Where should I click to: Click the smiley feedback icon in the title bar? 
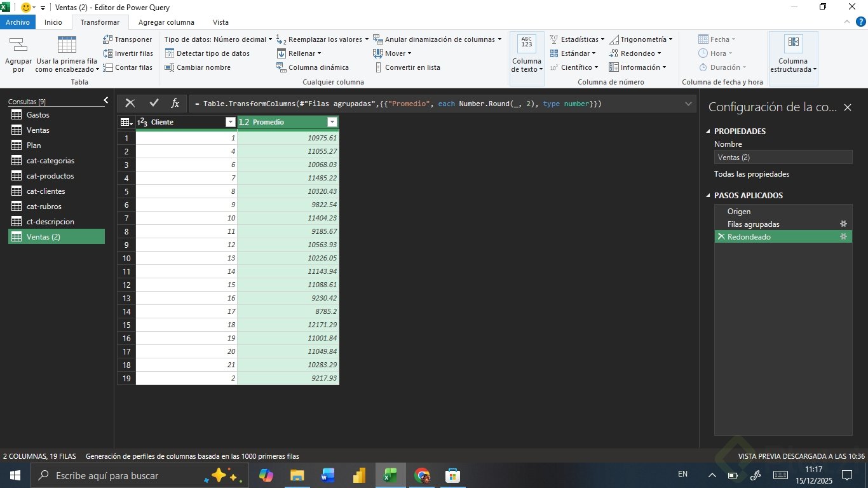tap(26, 7)
